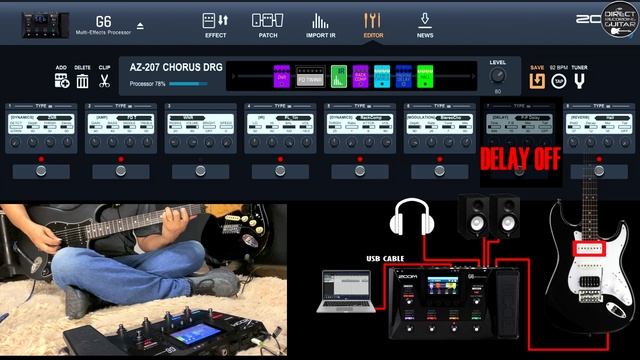Viewport: 640px width, 360px height.
Task: Tap the TAP tempo button
Action: 559,81
